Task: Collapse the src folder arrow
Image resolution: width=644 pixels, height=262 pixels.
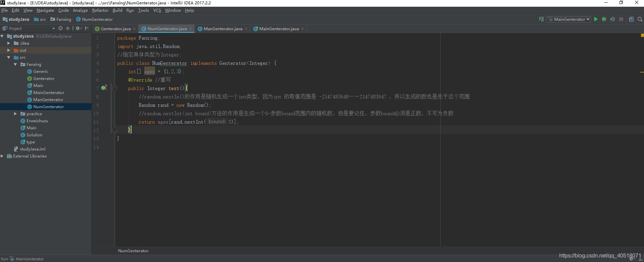Action: [9, 57]
